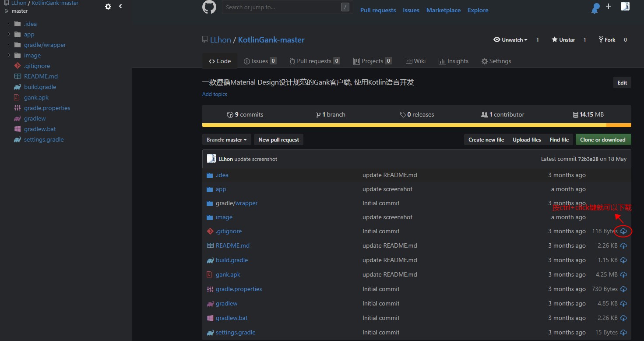
Task: Expand the app folder in sidebar
Action: click(9, 34)
